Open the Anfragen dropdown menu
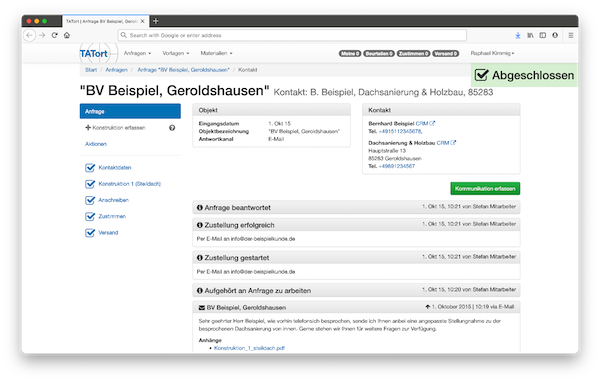Image resolution: width=600 pixels, height=382 pixels. (x=137, y=53)
